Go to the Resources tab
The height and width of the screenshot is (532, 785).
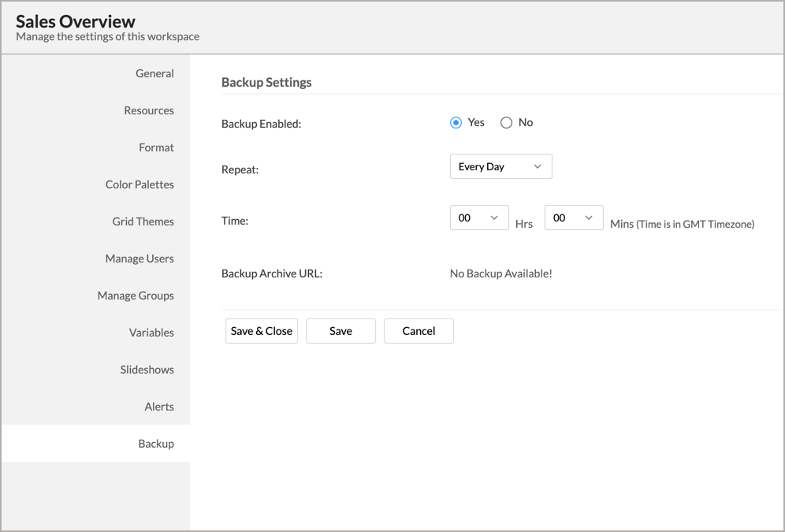(149, 110)
